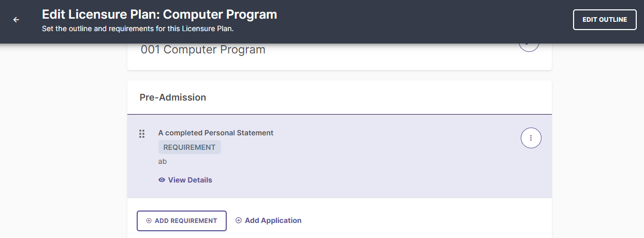Open the View Details link text
Viewport: 644px width, 238px height.
coord(190,180)
